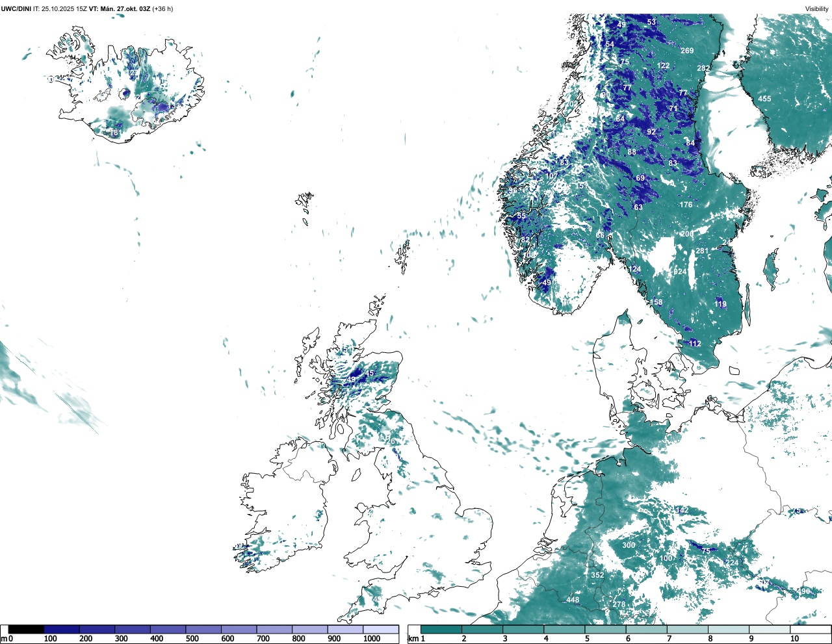The height and width of the screenshot is (644, 832).
Task: Click the '45' value over Scotland
Action: [370, 373]
